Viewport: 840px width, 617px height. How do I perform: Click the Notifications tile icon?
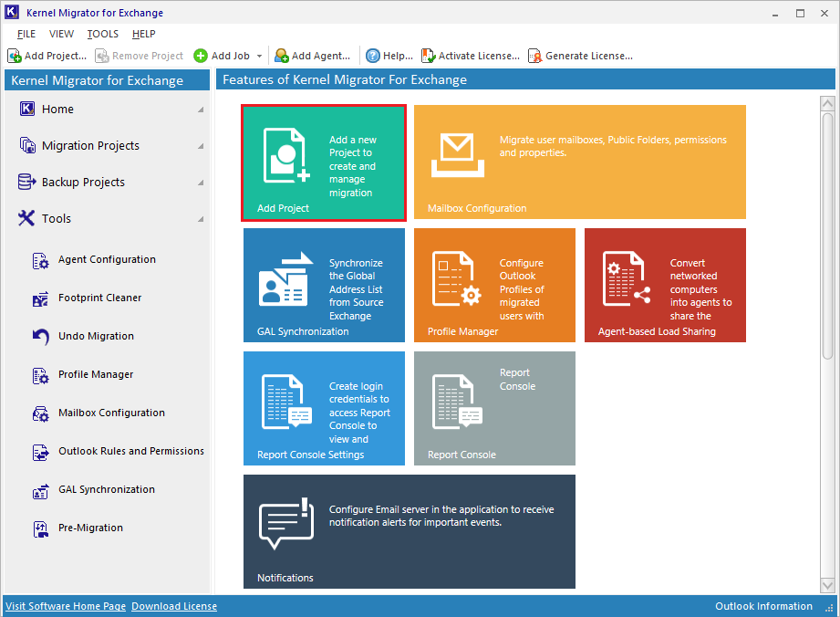tap(285, 525)
